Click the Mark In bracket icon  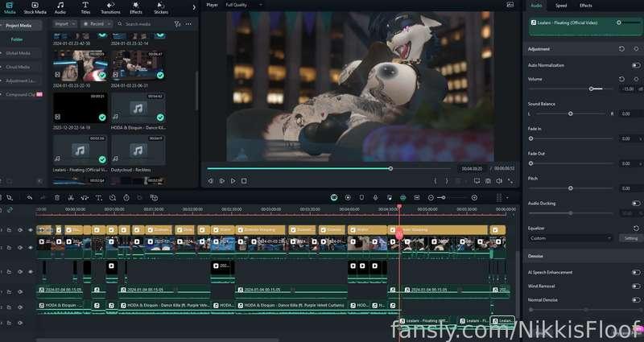(436, 180)
